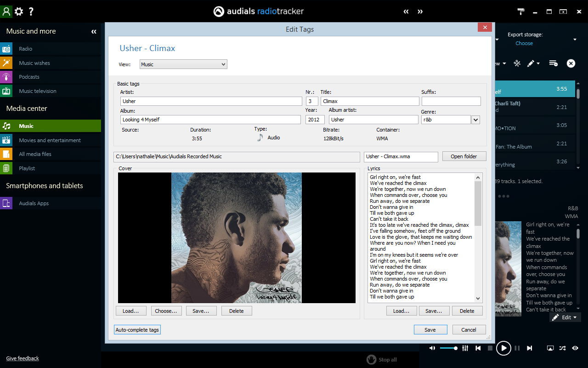Expand the Export storage dropdown arrow
This screenshot has width=588, height=368.
click(575, 40)
